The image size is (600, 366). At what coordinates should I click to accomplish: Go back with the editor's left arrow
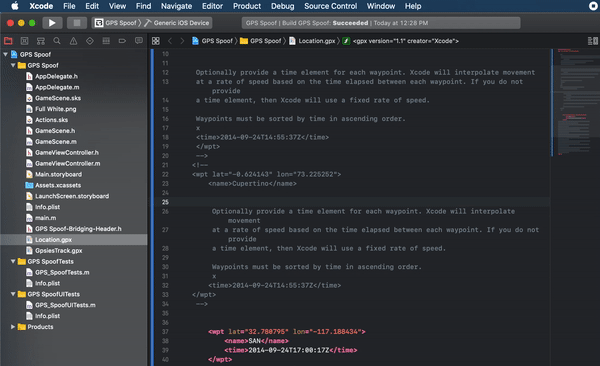pyautogui.click(x=170, y=41)
